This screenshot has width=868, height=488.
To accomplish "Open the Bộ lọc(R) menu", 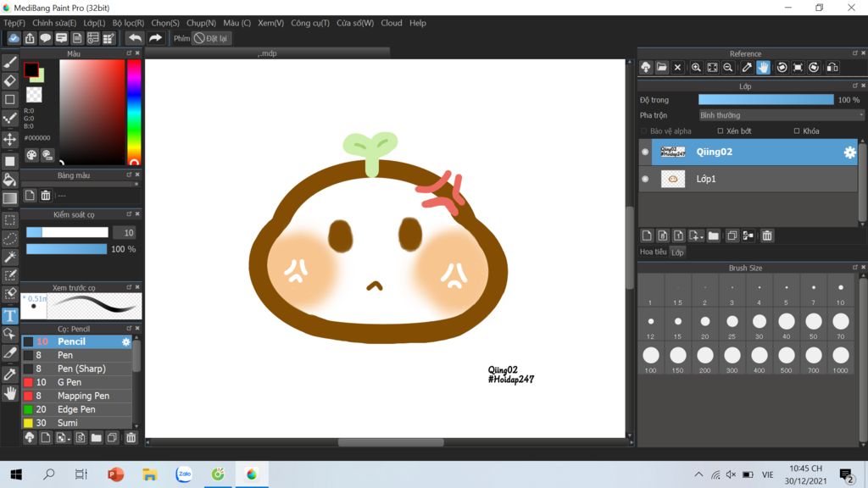I will coord(128,23).
